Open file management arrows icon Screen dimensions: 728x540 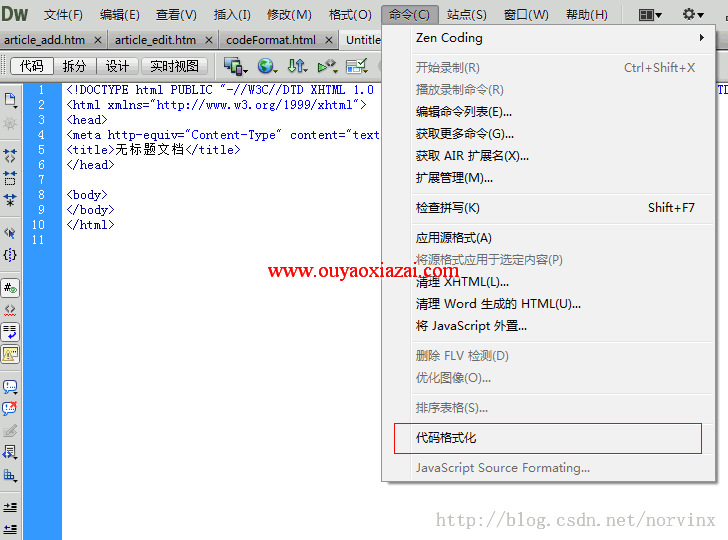(297, 66)
